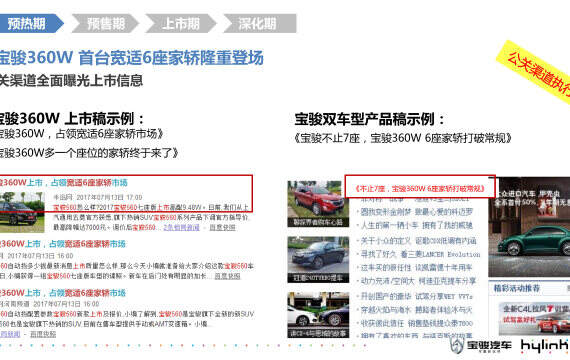Image resolution: width=570 pixels, height=360 pixels.
Task: Select the 深化期 phase arrow
Action: tap(259, 24)
